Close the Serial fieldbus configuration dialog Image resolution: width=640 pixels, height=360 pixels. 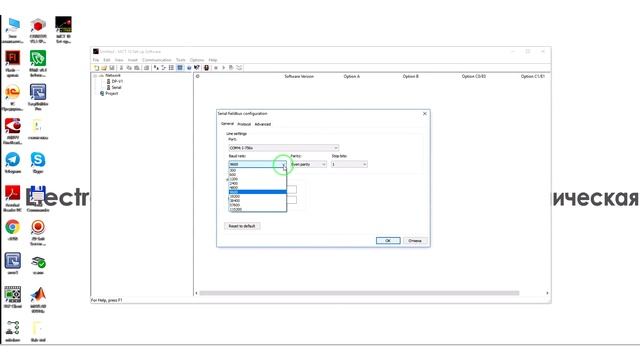tap(424, 113)
